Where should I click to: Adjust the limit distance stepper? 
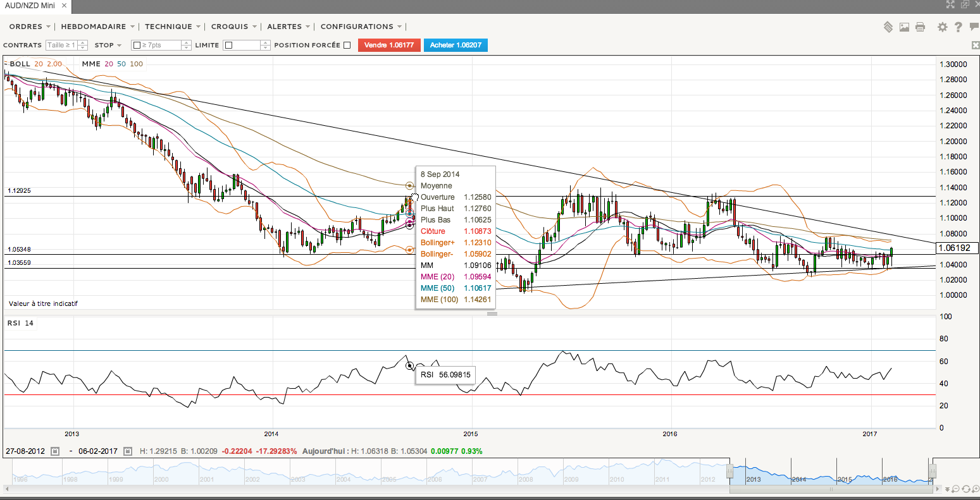[x=265, y=46]
